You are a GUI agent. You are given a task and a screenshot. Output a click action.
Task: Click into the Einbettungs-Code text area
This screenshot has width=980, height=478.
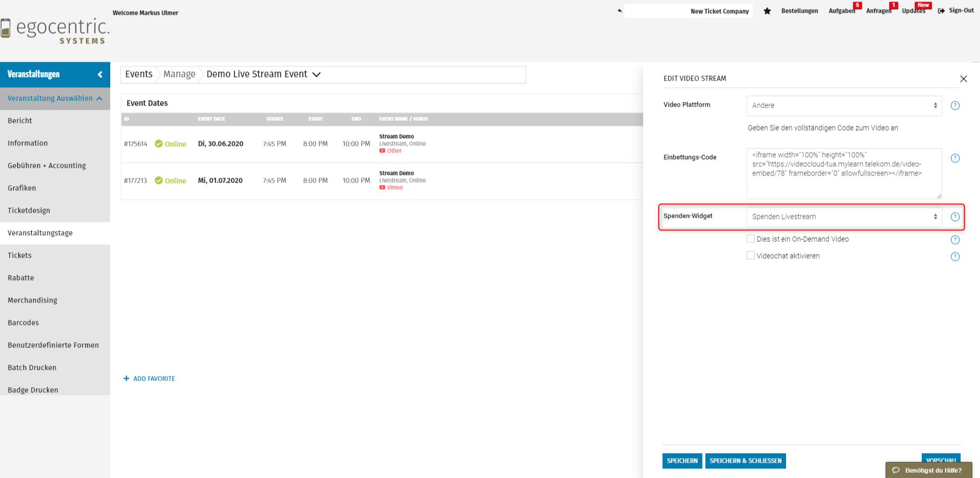844,173
